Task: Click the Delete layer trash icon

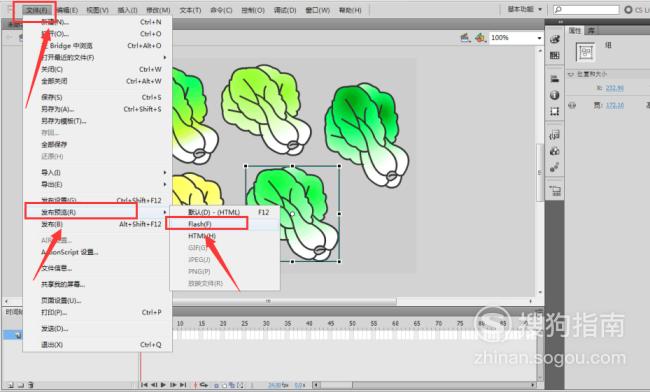Action: pos(31,385)
